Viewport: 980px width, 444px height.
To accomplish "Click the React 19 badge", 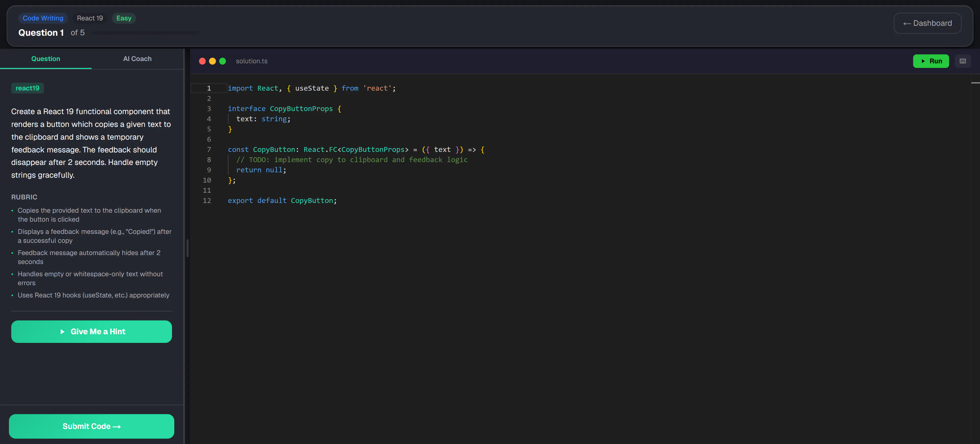I will [90, 18].
